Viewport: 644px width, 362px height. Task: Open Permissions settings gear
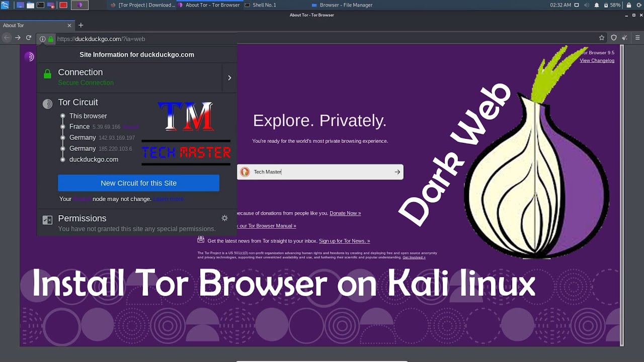point(225,218)
